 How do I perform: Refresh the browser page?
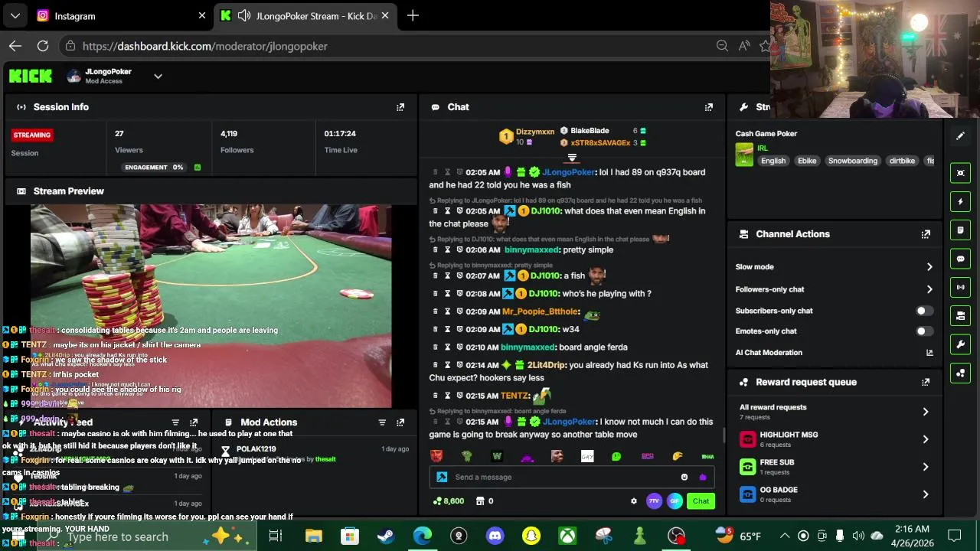(43, 46)
